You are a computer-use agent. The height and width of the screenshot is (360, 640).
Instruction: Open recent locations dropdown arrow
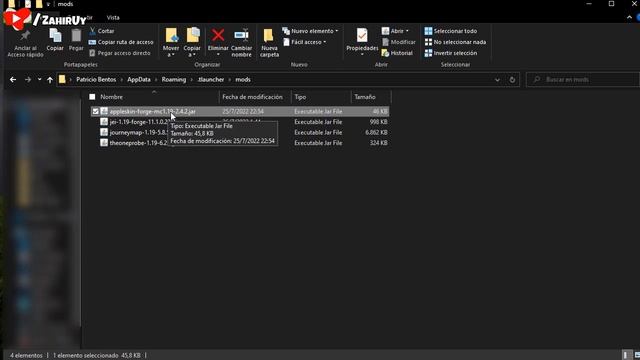40,80
